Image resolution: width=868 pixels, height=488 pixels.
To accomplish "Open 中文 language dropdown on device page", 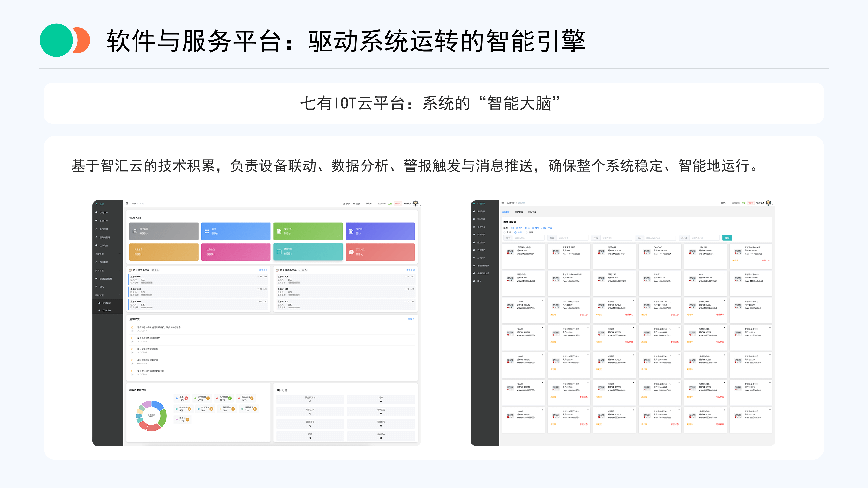I will pos(723,203).
